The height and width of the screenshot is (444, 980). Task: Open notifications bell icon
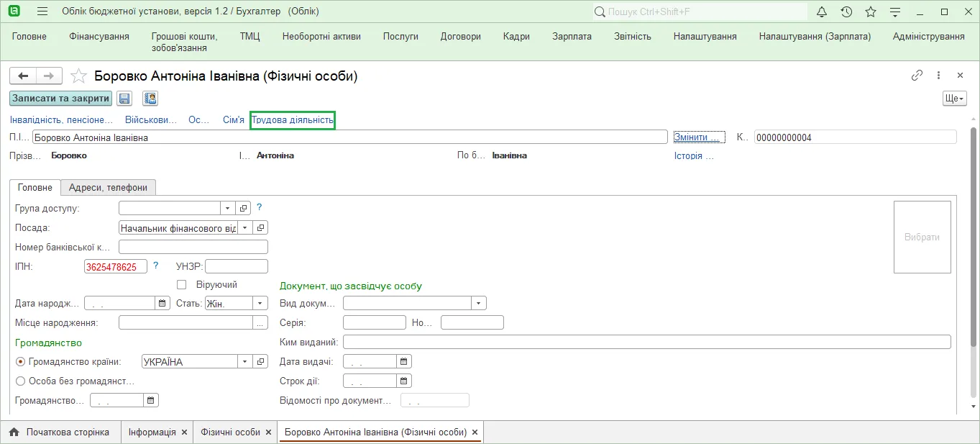pyautogui.click(x=822, y=12)
